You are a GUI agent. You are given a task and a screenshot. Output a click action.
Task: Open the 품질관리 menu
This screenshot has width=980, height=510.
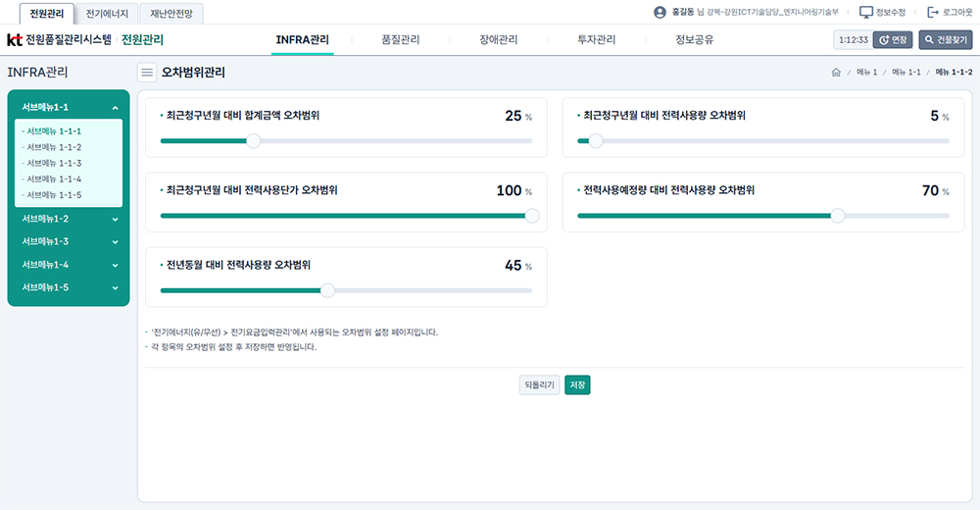click(400, 40)
